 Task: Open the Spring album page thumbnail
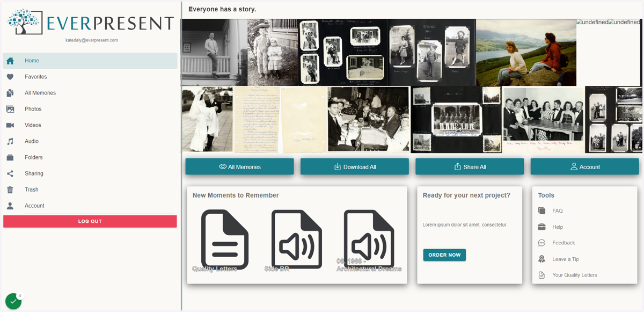pos(432,53)
